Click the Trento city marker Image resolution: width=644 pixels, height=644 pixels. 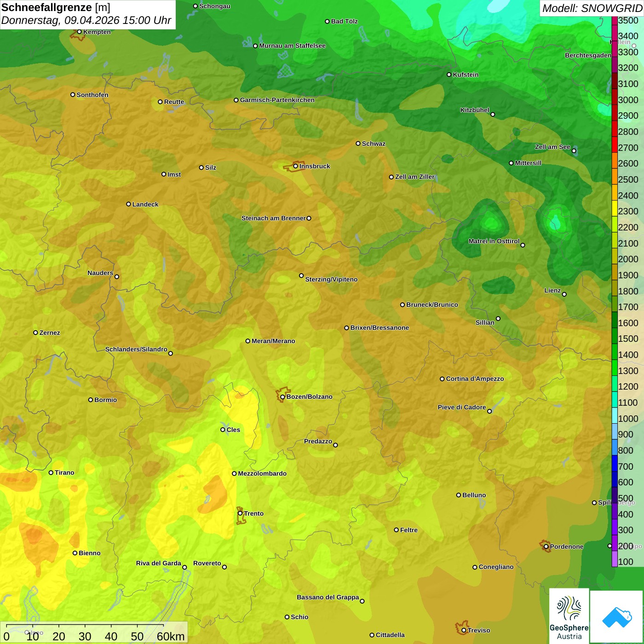coord(240,513)
